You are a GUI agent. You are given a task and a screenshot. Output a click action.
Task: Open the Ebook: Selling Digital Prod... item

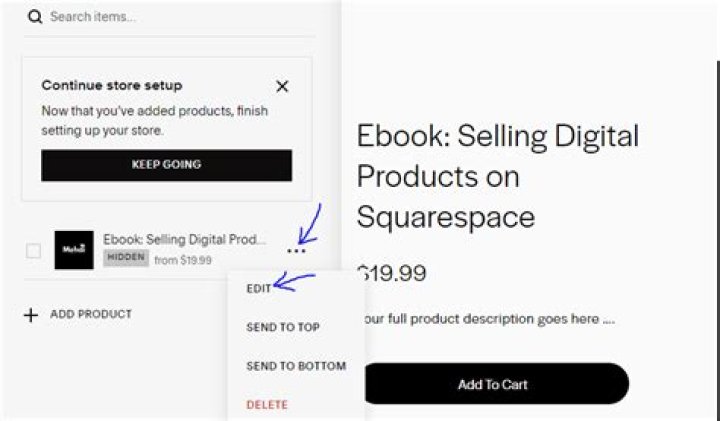[184, 239]
